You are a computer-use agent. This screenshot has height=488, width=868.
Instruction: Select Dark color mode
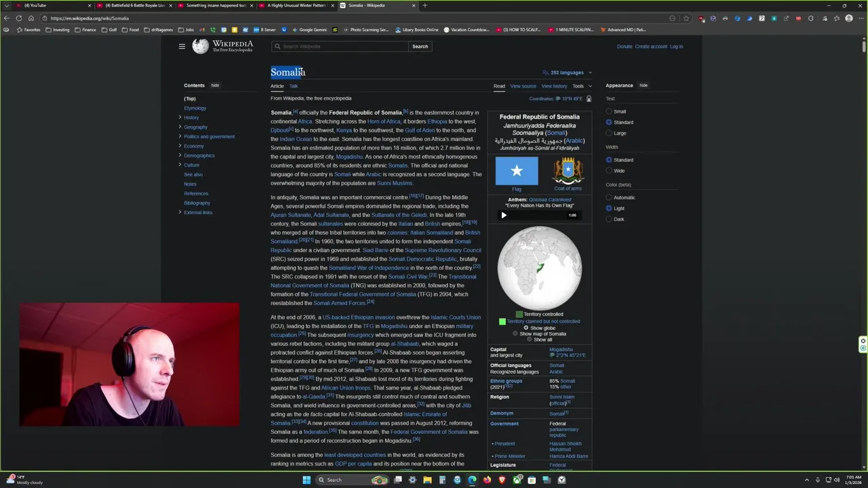pos(609,219)
